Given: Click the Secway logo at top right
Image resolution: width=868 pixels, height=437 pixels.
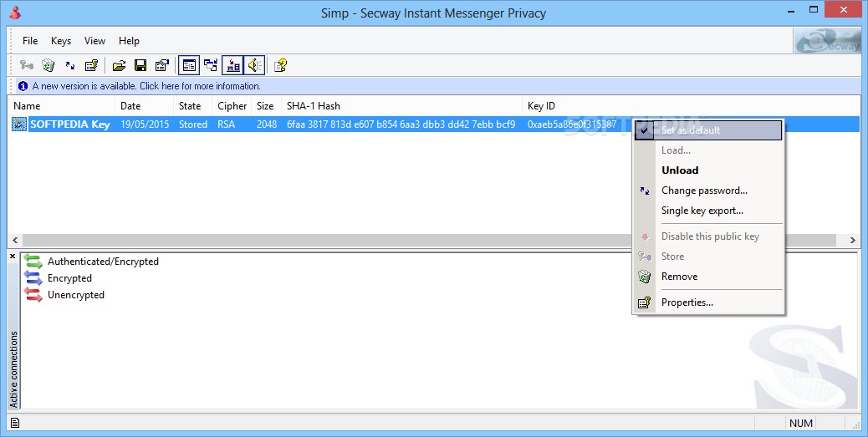Looking at the screenshot, I should (827, 40).
